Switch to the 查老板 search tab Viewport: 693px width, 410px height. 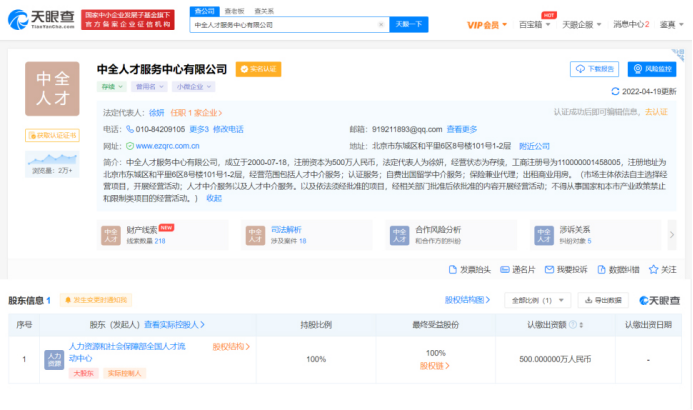click(x=237, y=10)
